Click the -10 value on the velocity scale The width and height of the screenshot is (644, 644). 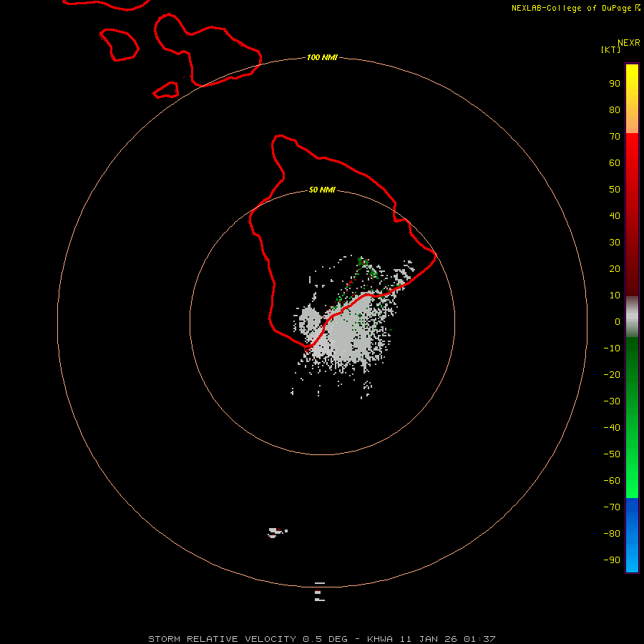[612, 348]
